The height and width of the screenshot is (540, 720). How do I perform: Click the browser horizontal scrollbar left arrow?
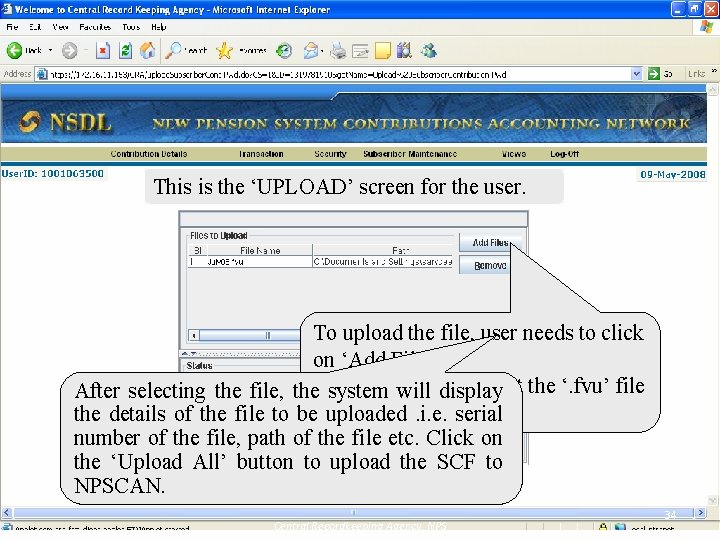(x=6, y=512)
